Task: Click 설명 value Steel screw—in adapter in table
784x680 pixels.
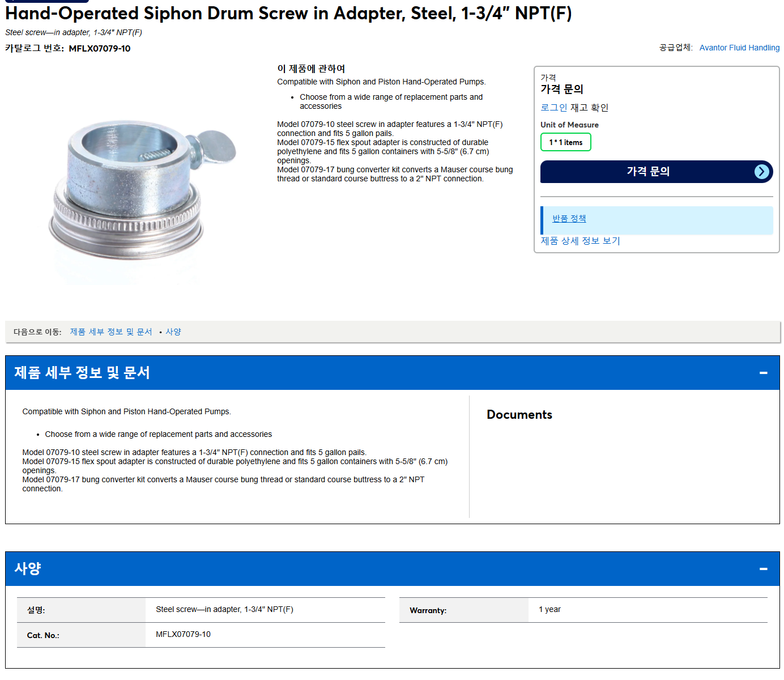Action: point(224,609)
